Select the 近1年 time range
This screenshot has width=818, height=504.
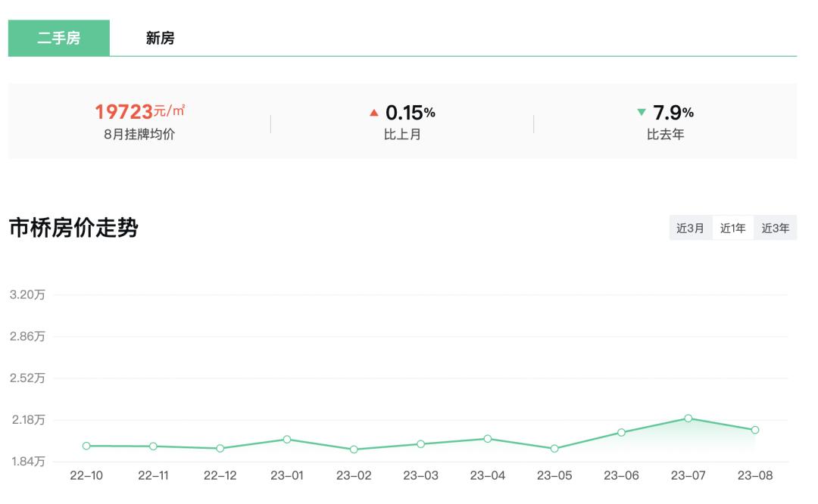(x=732, y=228)
